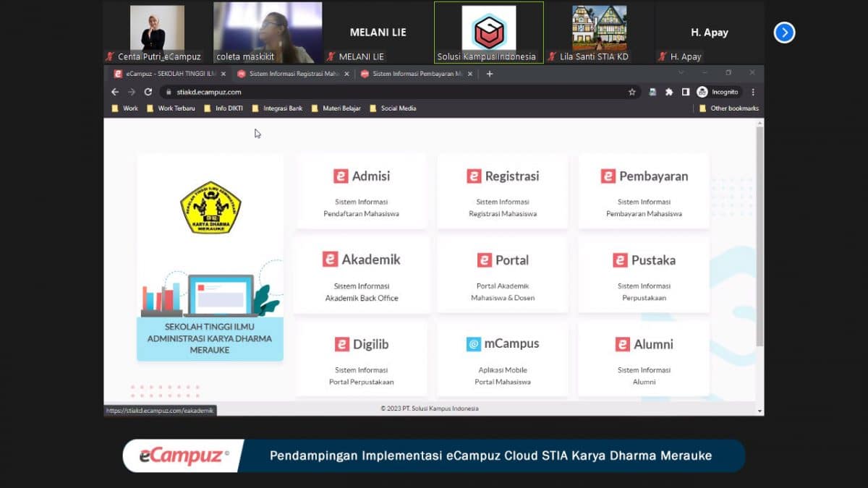
Task: Bookmark this page with star icon
Action: 631,92
